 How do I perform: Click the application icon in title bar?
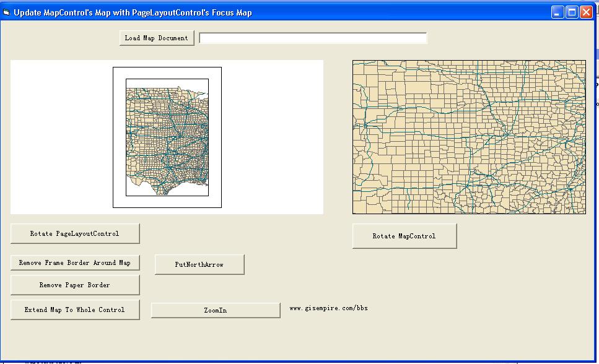click(6, 12)
